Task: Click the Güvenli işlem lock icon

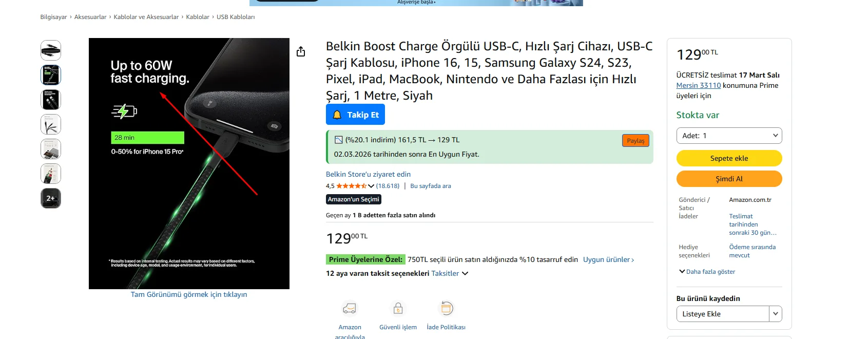Action: click(x=398, y=308)
